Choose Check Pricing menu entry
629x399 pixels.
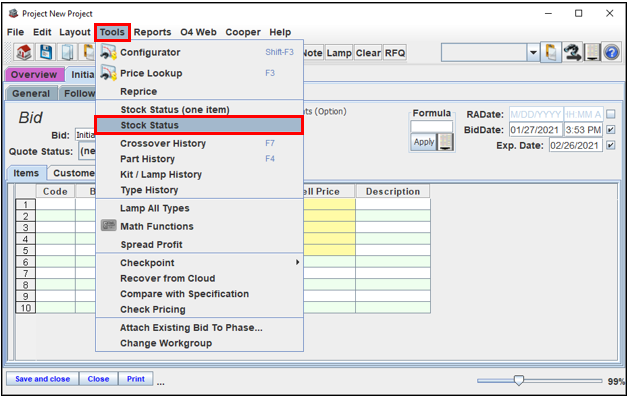coord(199,309)
